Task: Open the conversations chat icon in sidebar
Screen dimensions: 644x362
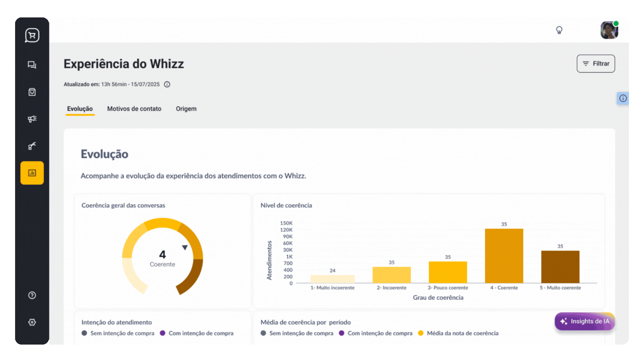Action: [32, 65]
